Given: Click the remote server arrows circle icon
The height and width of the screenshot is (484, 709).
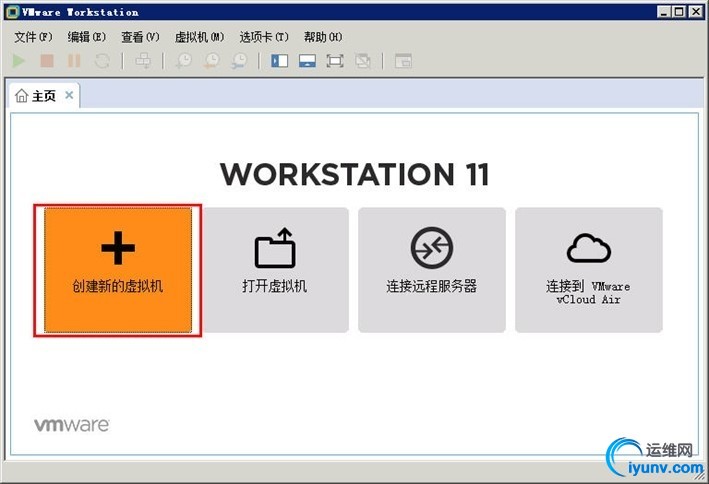Looking at the screenshot, I should click(x=432, y=248).
